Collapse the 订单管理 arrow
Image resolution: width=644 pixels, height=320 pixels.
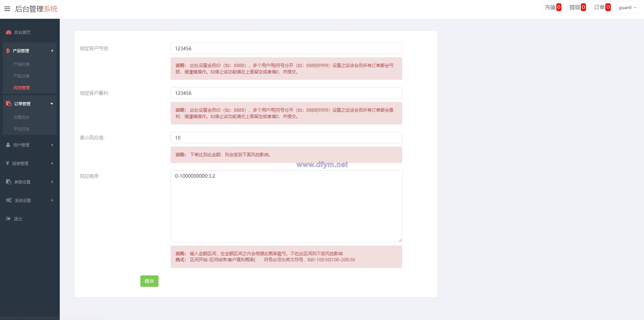point(52,104)
